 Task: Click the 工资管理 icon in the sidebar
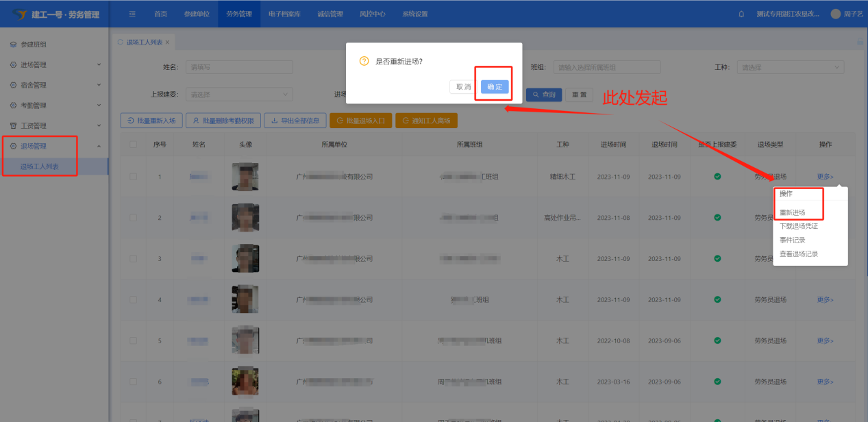point(13,126)
